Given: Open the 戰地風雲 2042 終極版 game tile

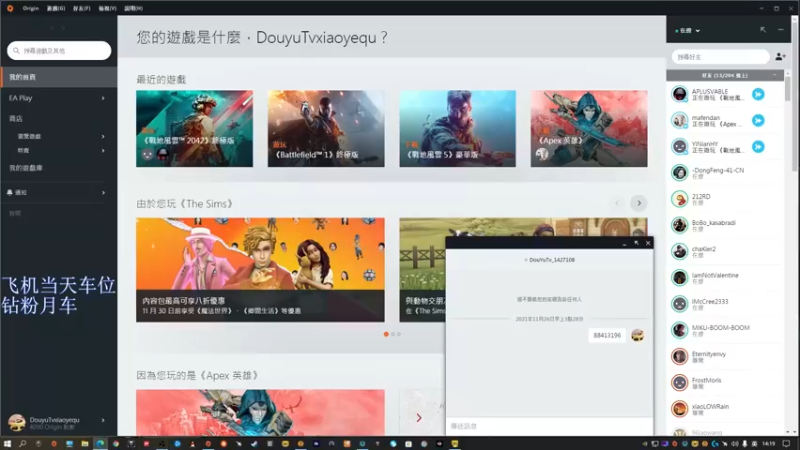Looking at the screenshot, I should click(194, 129).
